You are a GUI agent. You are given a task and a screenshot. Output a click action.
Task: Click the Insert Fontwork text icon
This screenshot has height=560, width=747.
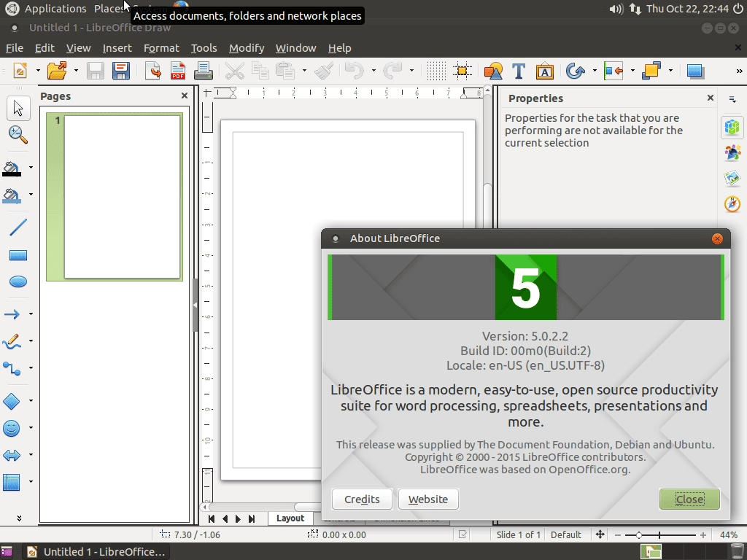pyautogui.click(x=544, y=71)
